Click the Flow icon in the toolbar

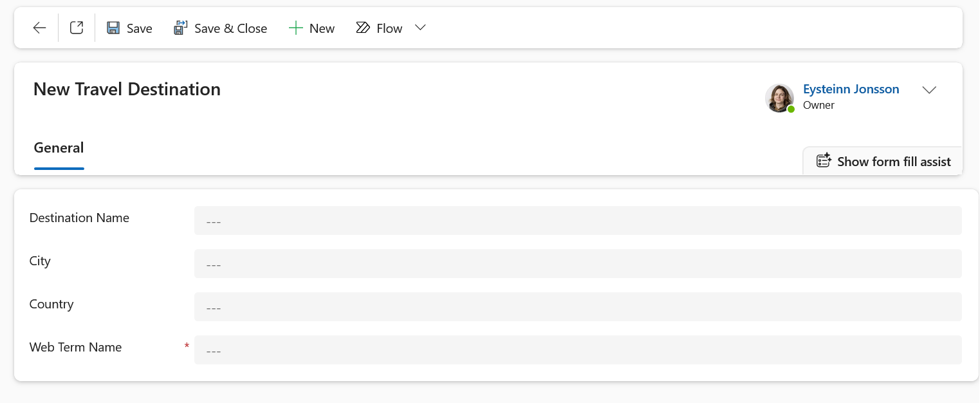(x=363, y=28)
